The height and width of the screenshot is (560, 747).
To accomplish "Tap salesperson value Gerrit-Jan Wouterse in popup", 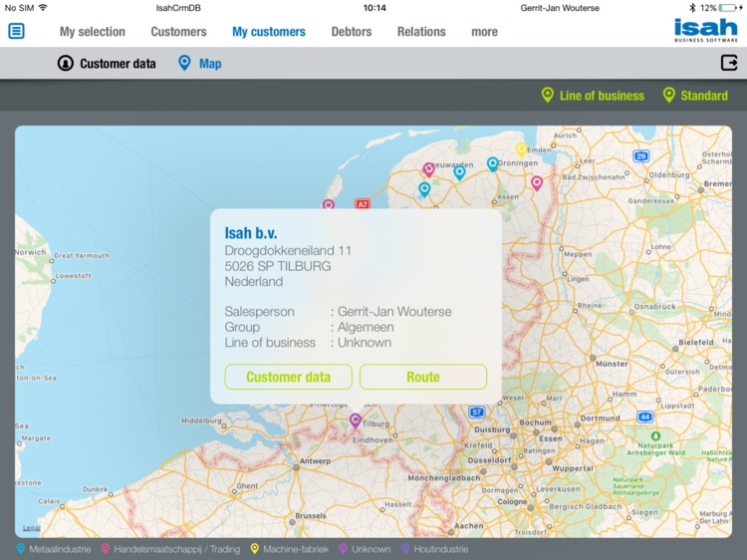I will pyautogui.click(x=394, y=312).
